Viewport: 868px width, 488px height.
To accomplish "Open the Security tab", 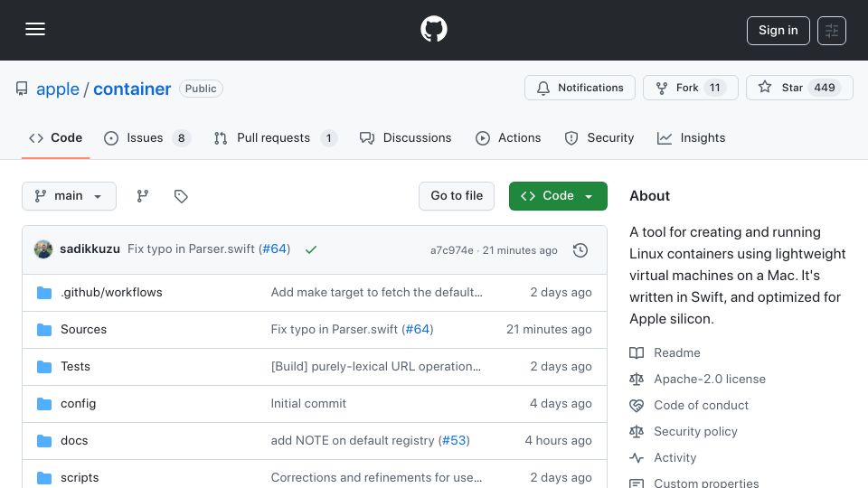I will (599, 137).
